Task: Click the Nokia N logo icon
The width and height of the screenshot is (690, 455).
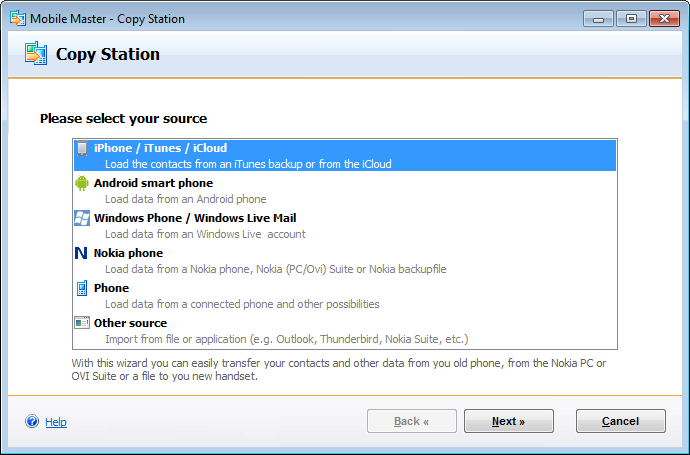Action: pyautogui.click(x=82, y=253)
